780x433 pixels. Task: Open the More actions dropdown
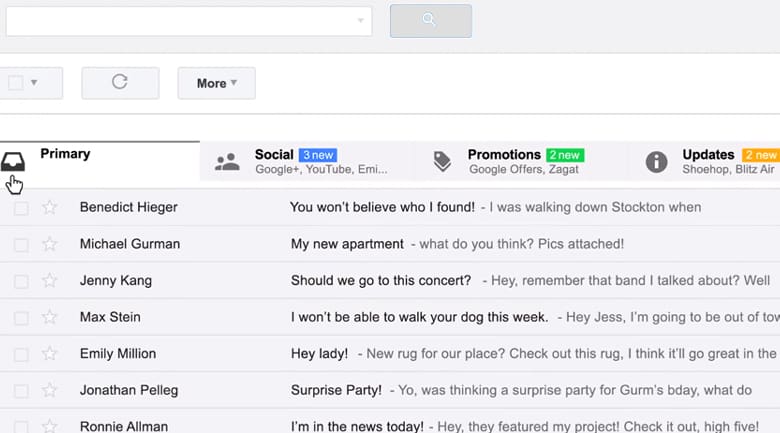216,83
